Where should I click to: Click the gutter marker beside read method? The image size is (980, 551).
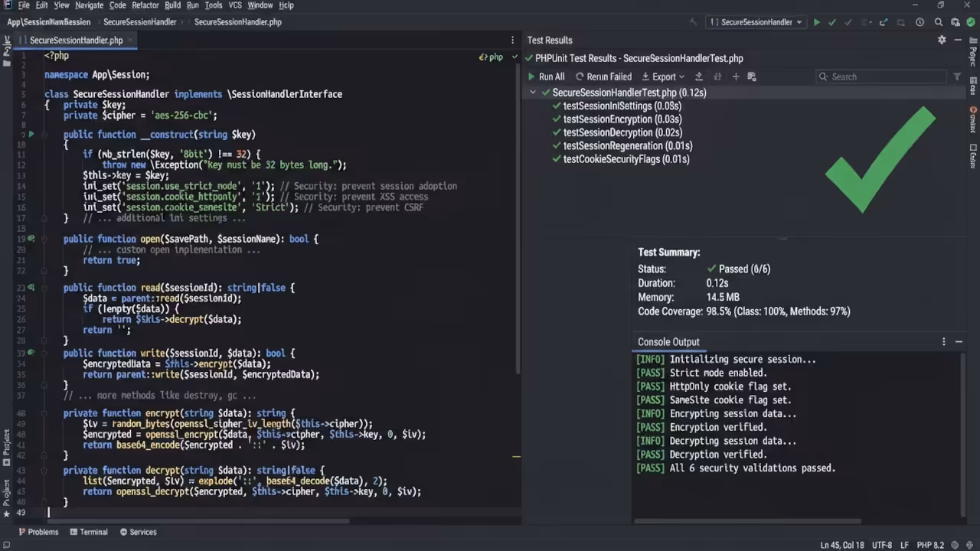31,288
